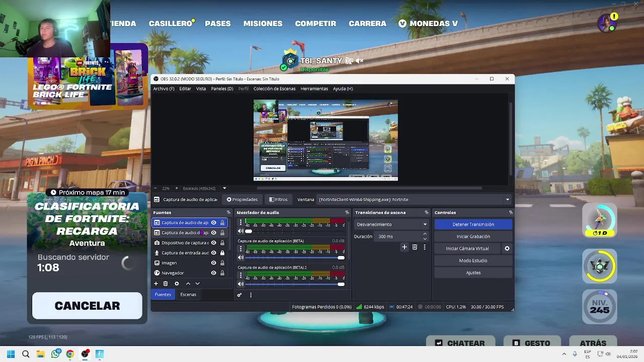The image size is (644, 362).
Task: Hide the Imagen source
Action: tap(213, 263)
